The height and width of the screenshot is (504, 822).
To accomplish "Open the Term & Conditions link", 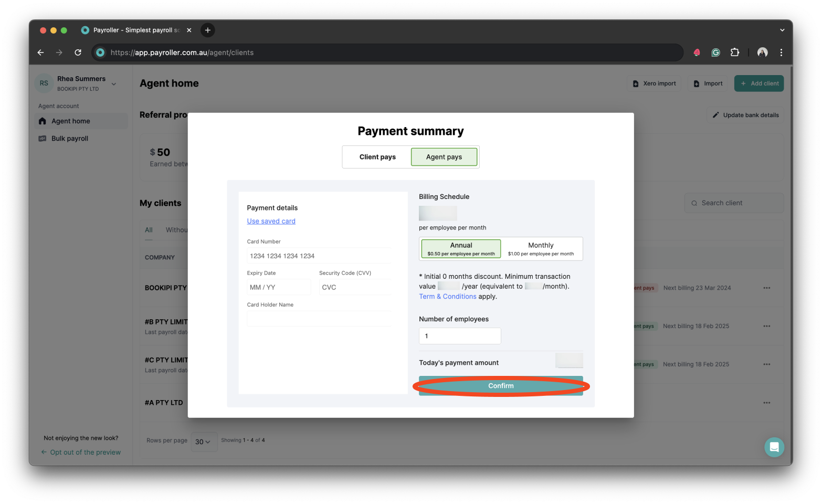I will tap(447, 297).
